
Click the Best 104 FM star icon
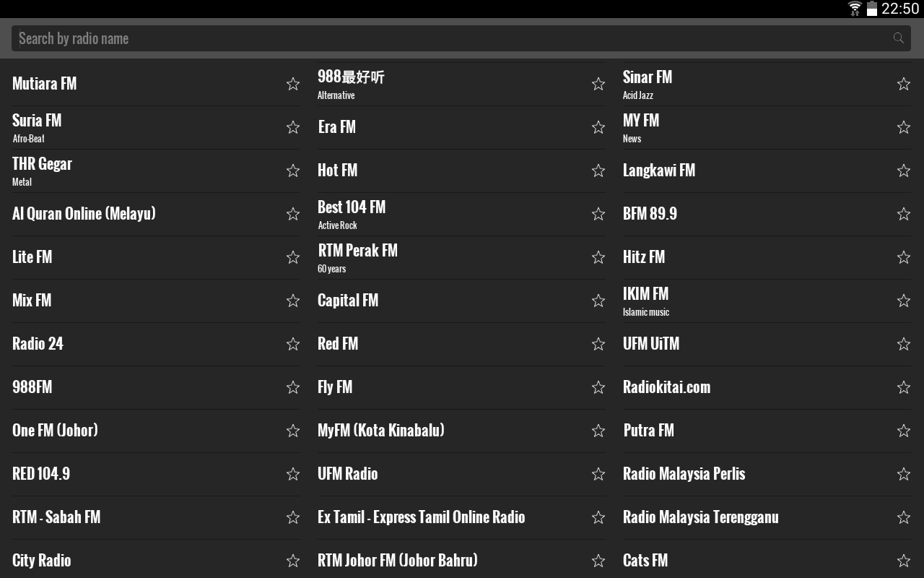click(x=598, y=214)
